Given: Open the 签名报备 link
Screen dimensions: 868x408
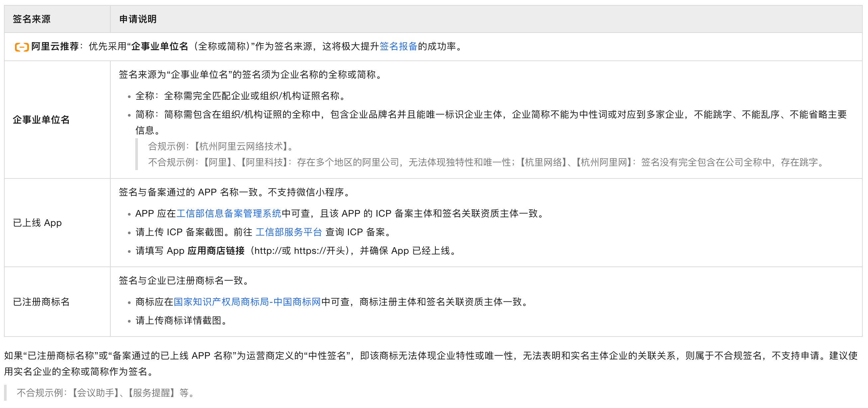Looking at the screenshot, I should pos(398,47).
